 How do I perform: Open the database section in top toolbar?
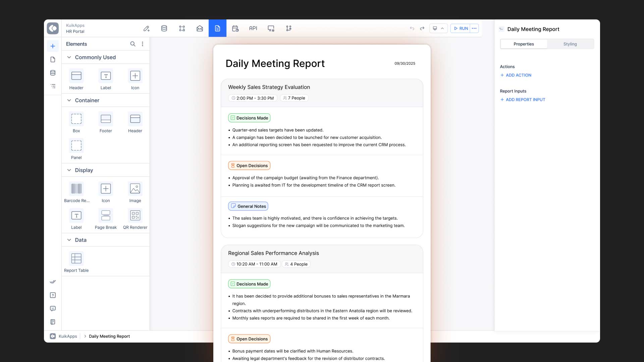tap(164, 28)
